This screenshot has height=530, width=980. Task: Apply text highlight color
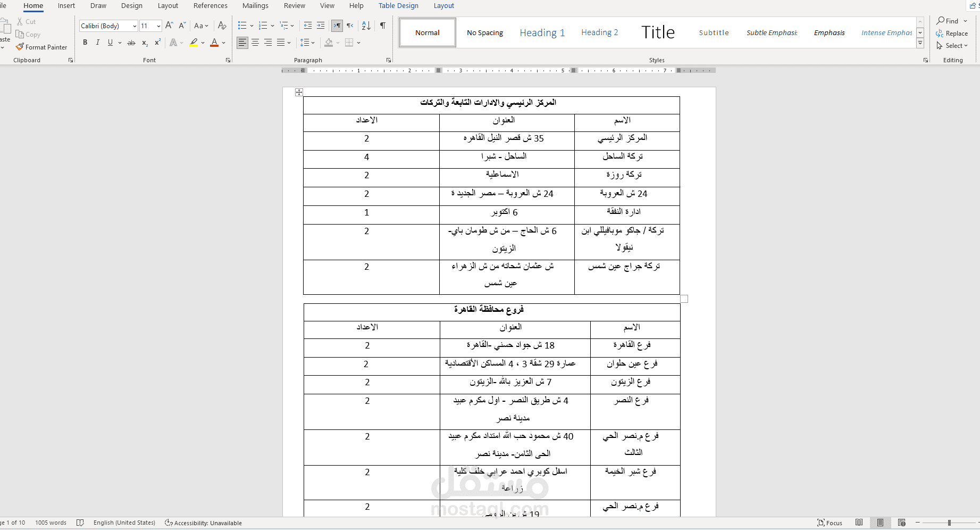[194, 43]
